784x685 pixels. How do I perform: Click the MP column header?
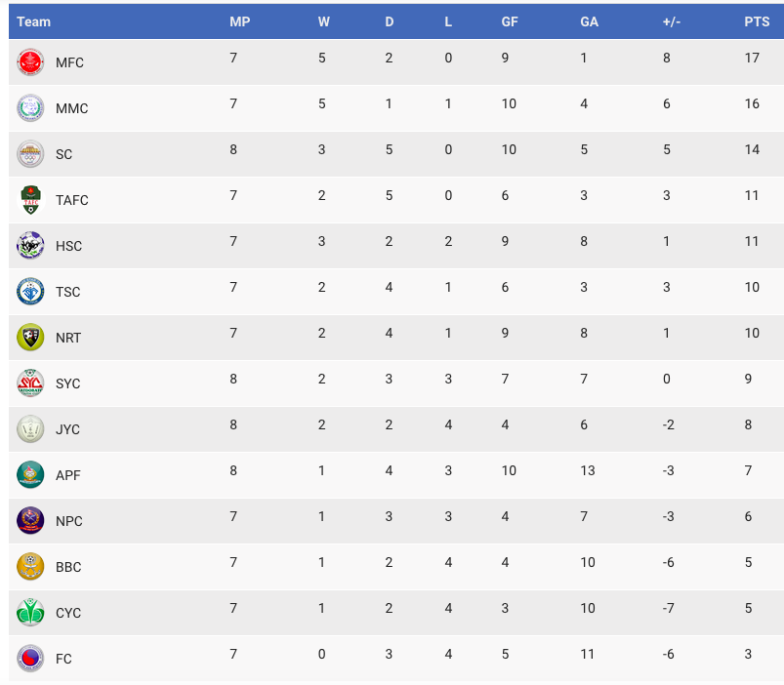[240, 22]
